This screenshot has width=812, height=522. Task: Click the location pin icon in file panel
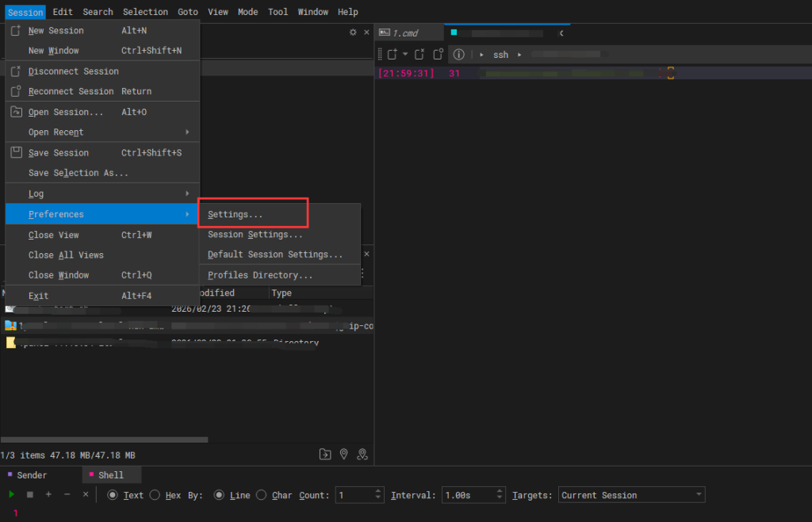click(x=344, y=455)
